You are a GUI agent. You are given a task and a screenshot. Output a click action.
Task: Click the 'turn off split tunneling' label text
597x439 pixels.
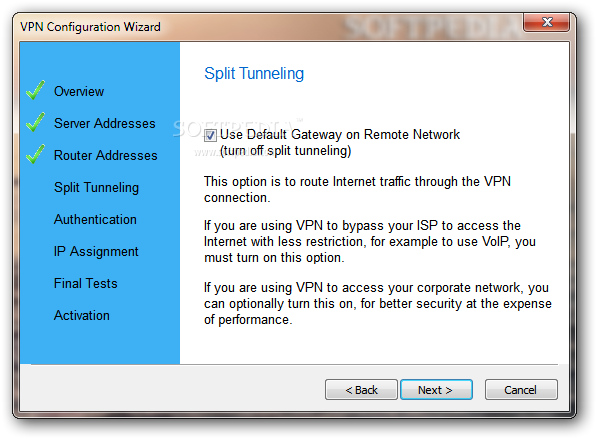coord(286,151)
